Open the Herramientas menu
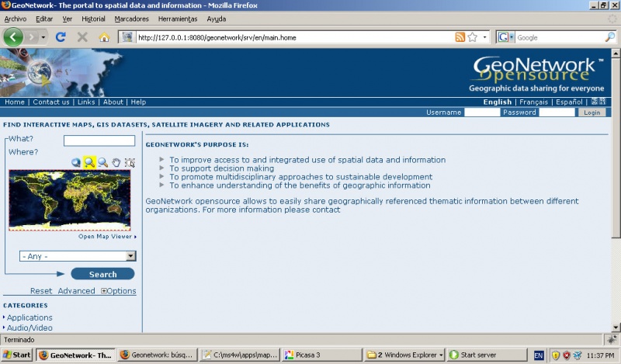This screenshot has height=364, width=621. point(177,19)
